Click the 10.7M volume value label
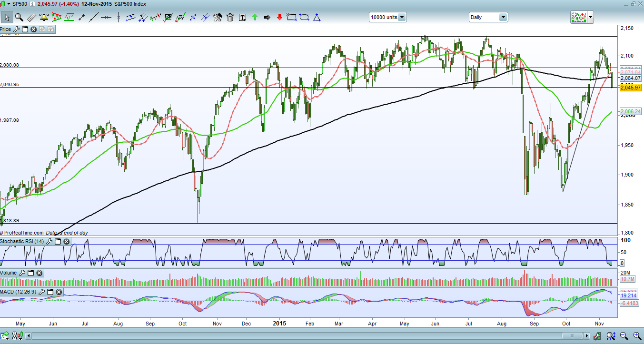 coord(627,279)
